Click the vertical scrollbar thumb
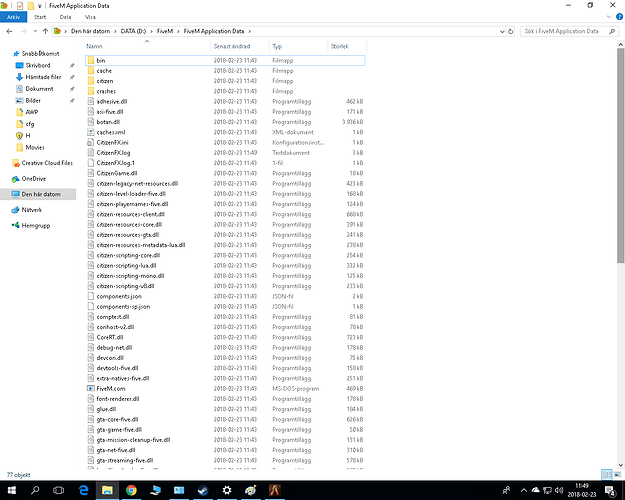This screenshot has width=625, height=500. (621, 156)
